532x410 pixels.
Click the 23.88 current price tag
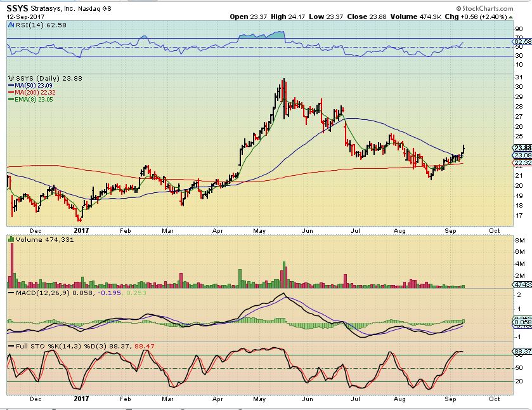point(521,147)
